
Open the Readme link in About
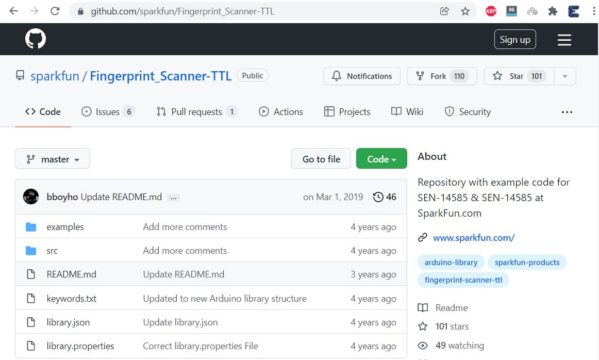point(443,308)
